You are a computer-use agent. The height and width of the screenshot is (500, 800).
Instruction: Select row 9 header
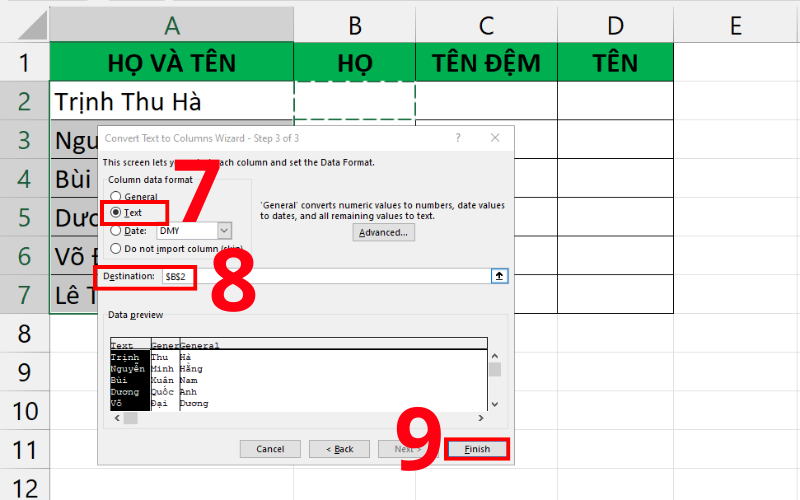pos(24,372)
